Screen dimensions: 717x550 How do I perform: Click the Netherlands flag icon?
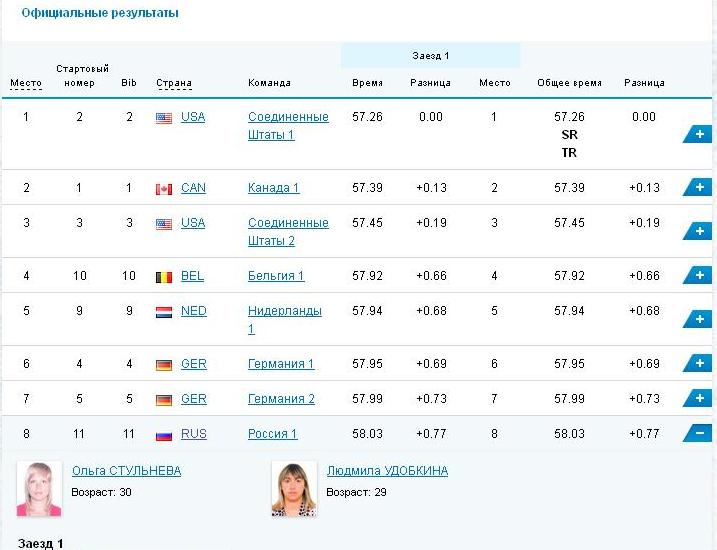tap(164, 311)
